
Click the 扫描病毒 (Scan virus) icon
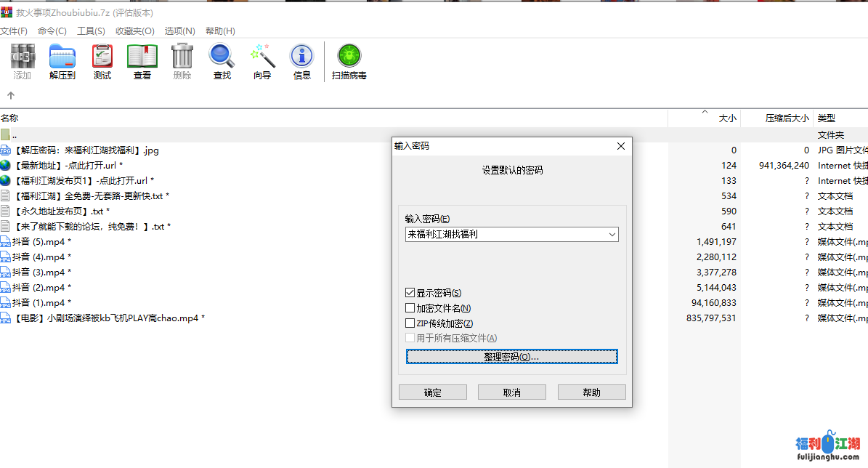point(349,61)
